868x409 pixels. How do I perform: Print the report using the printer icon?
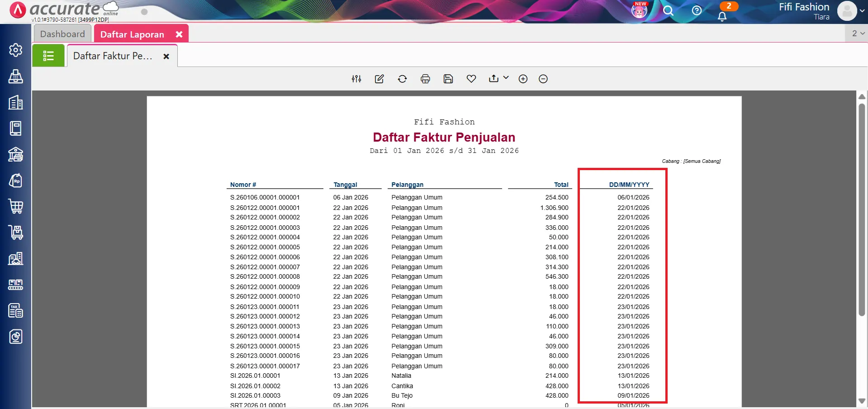[425, 79]
